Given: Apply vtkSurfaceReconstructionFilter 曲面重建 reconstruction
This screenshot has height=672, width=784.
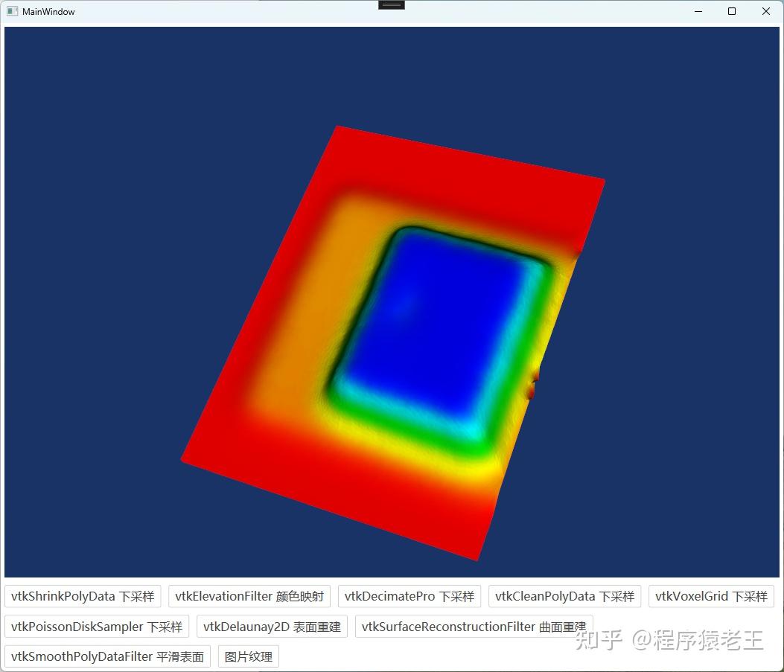Looking at the screenshot, I should point(474,626).
